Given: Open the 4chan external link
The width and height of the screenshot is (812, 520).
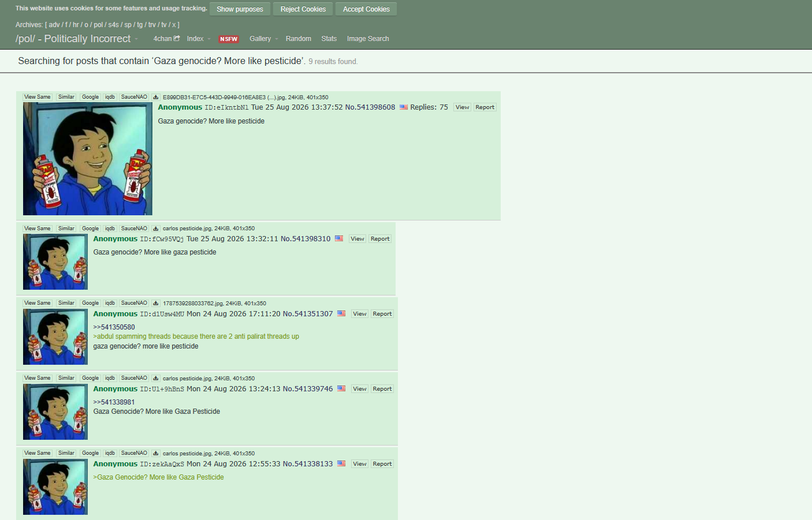Looking at the screenshot, I should click(x=166, y=39).
